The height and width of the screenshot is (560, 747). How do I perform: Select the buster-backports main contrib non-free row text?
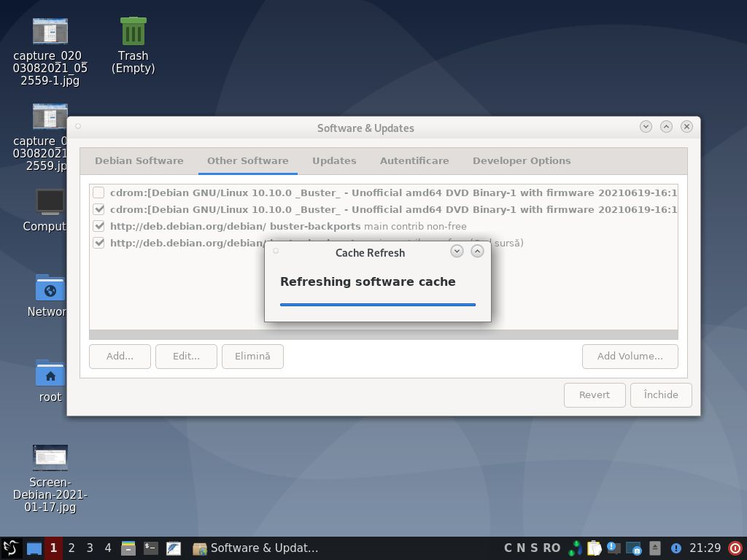click(288, 226)
